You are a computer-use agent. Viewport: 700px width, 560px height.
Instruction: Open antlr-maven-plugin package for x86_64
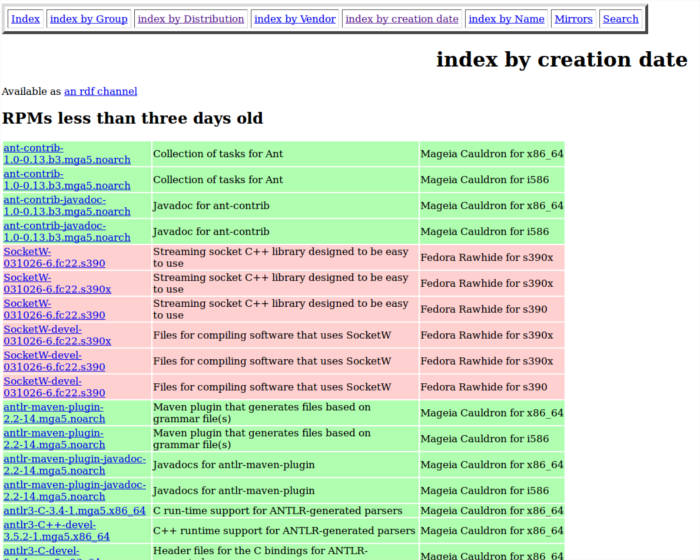pyautogui.click(x=54, y=413)
